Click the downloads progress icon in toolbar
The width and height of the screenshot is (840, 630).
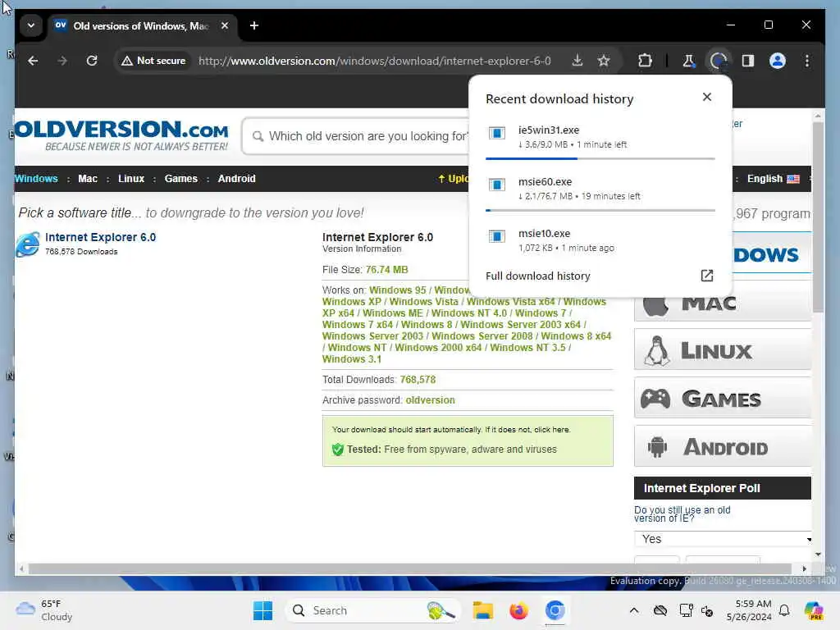(x=719, y=61)
